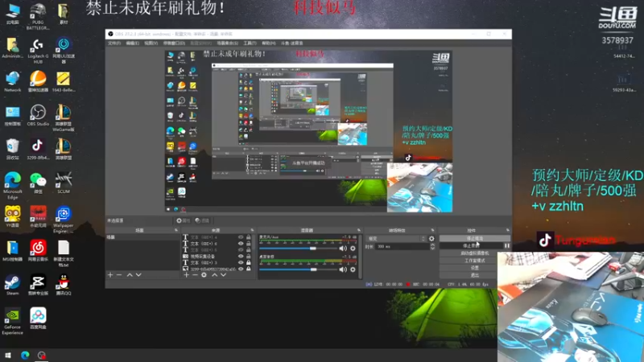Toggle the lock on 文本 (GDI+) 4 source
Screen dimensions: 644x362
point(249,237)
